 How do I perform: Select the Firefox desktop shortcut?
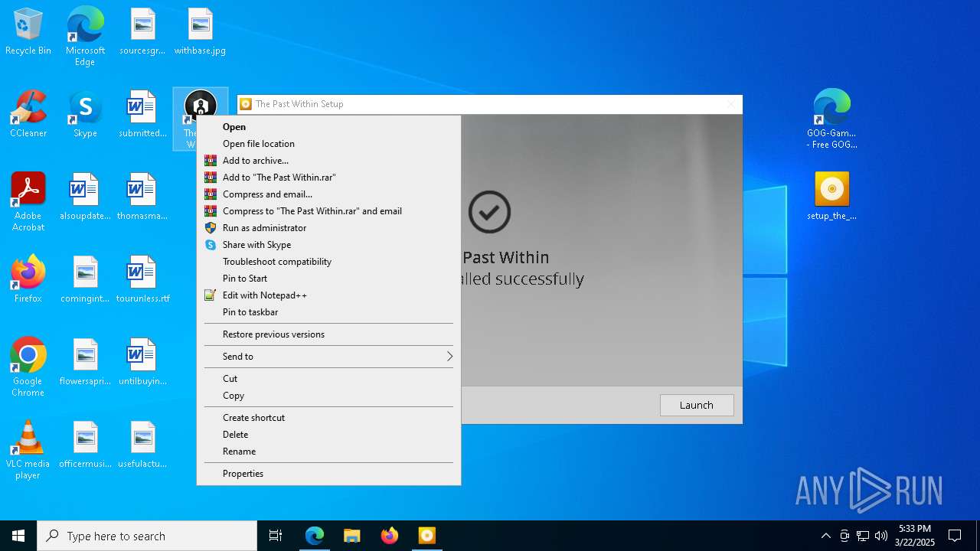click(28, 280)
